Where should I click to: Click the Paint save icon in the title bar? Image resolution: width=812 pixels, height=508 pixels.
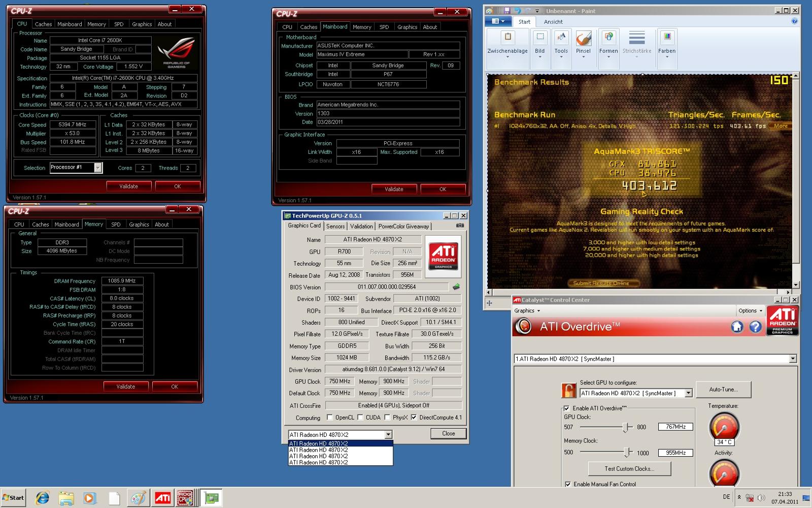point(506,10)
